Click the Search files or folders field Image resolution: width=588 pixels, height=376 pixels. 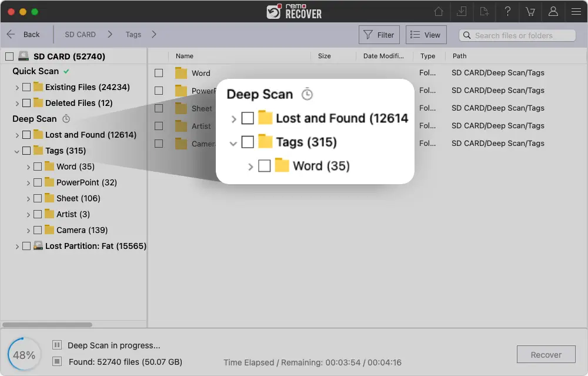coord(516,35)
